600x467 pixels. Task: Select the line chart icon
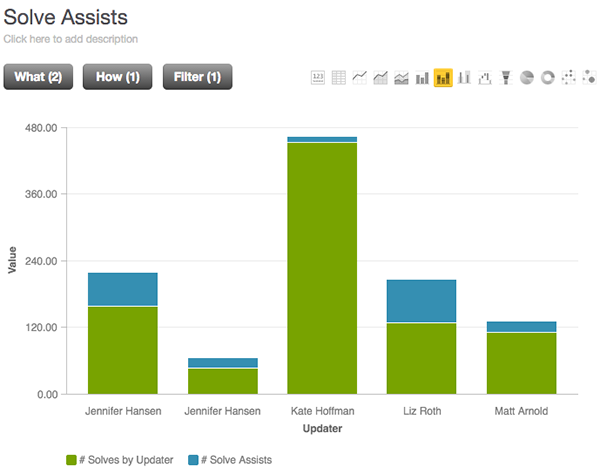(360, 77)
